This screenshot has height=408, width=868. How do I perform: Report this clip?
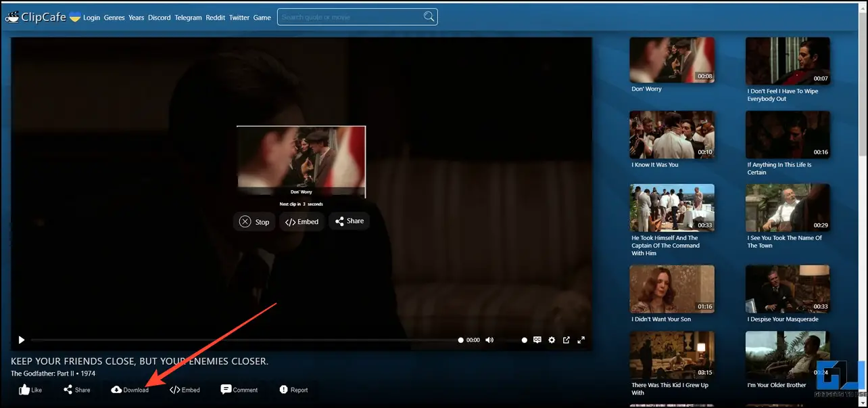click(x=293, y=390)
